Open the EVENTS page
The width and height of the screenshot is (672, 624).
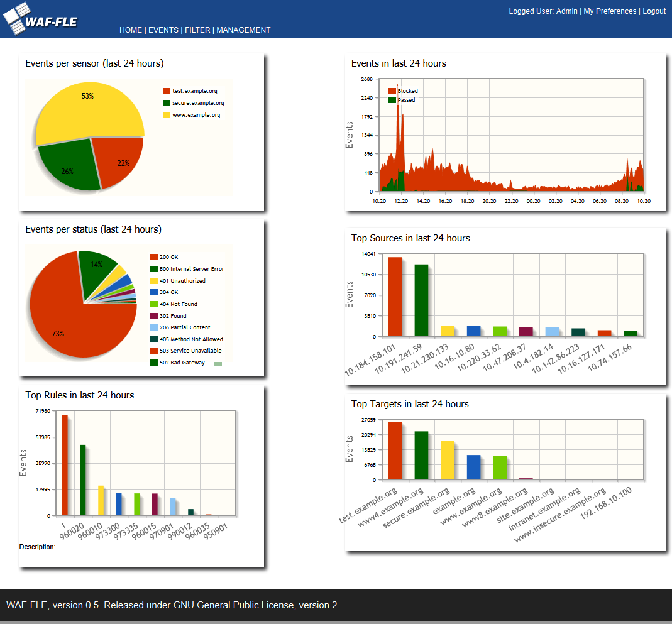[163, 30]
